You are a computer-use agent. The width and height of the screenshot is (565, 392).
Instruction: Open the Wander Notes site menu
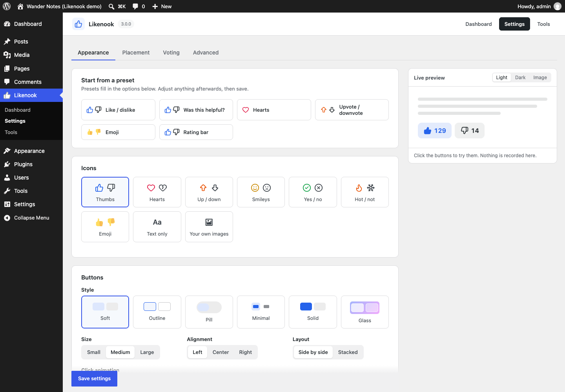pos(59,6)
